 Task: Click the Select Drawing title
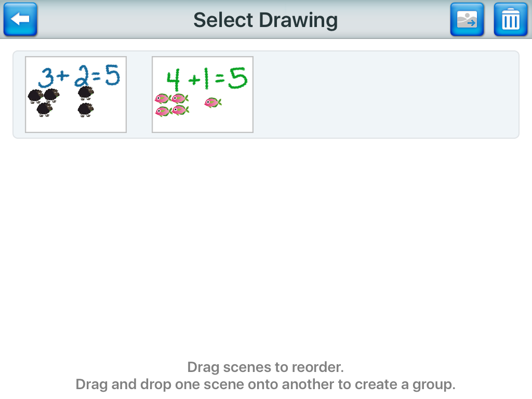click(x=265, y=20)
